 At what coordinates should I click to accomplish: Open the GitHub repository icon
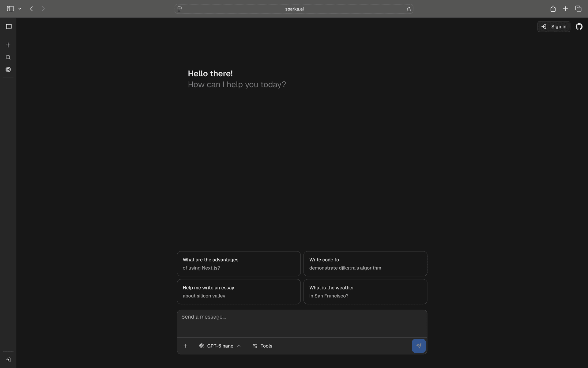(x=579, y=27)
